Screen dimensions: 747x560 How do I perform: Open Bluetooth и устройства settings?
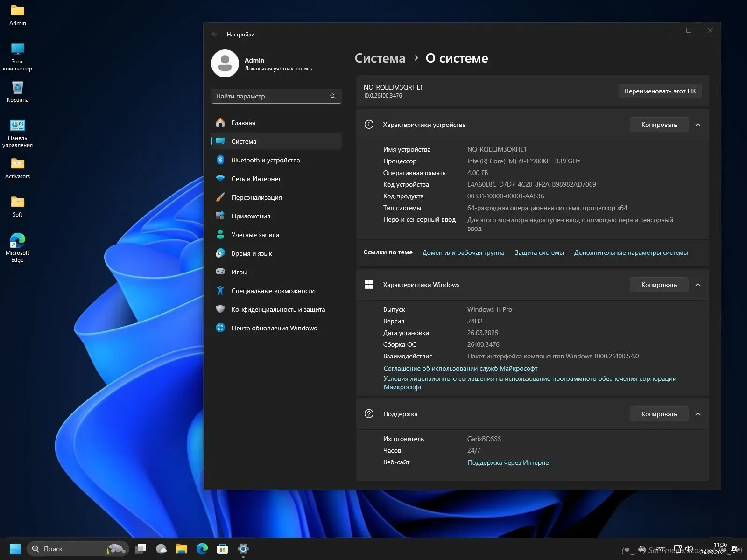click(265, 160)
